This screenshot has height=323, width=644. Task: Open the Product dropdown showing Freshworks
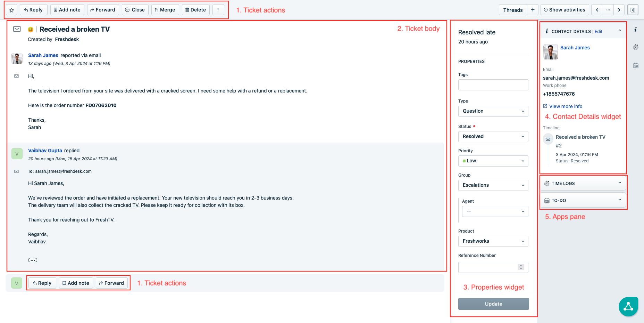493,241
